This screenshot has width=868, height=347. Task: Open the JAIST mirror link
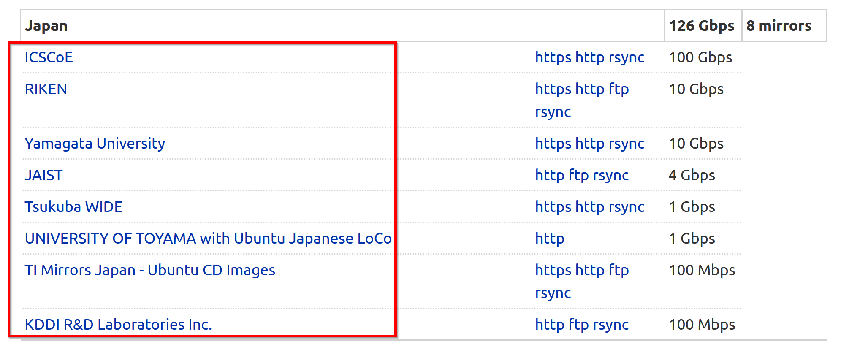[x=43, y=175]
